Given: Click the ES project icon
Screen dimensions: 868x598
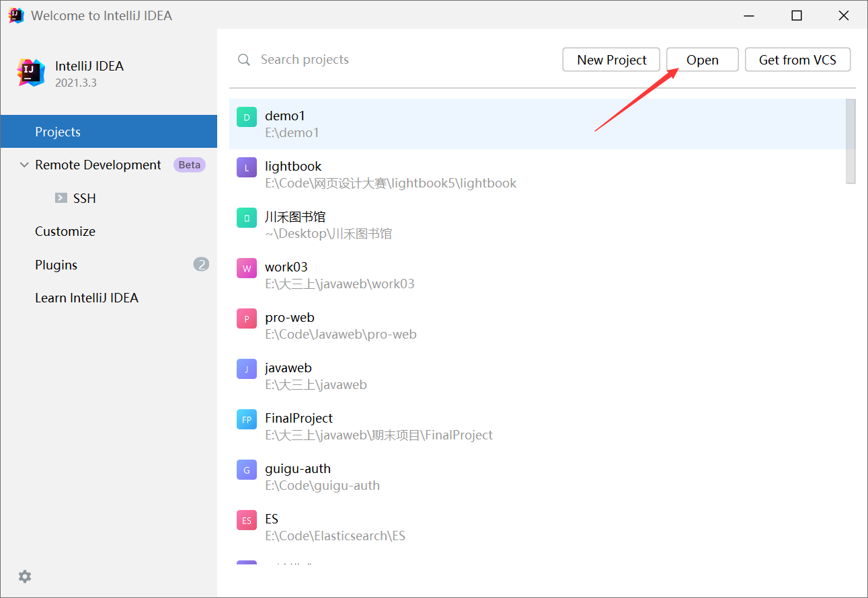Looking at the screenshot, I should (247, 521).
